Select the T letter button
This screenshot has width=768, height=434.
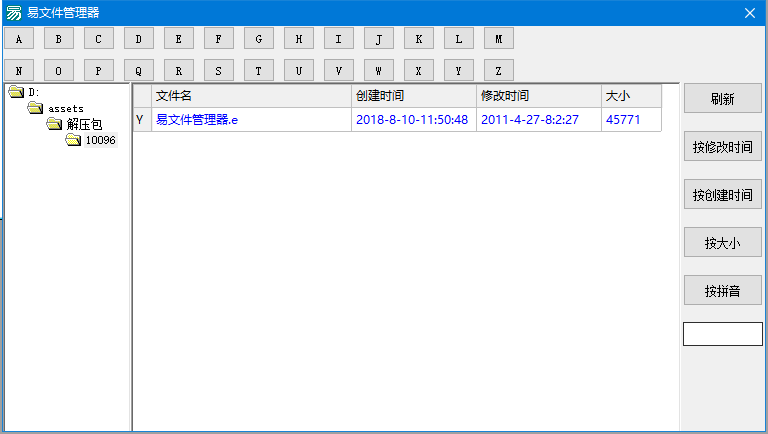point(259,71)
